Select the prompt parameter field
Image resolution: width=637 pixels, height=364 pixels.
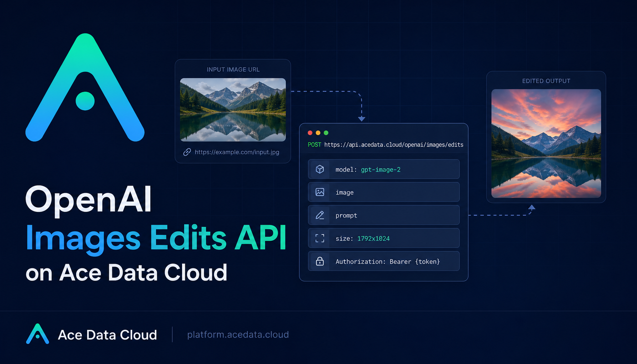pos(384,215)
